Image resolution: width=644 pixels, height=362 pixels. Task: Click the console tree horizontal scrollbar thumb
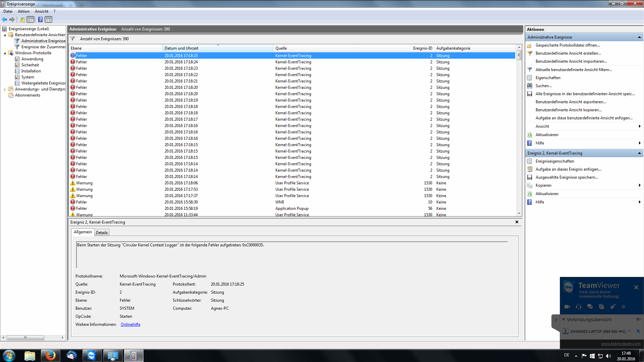pos(25,338)
